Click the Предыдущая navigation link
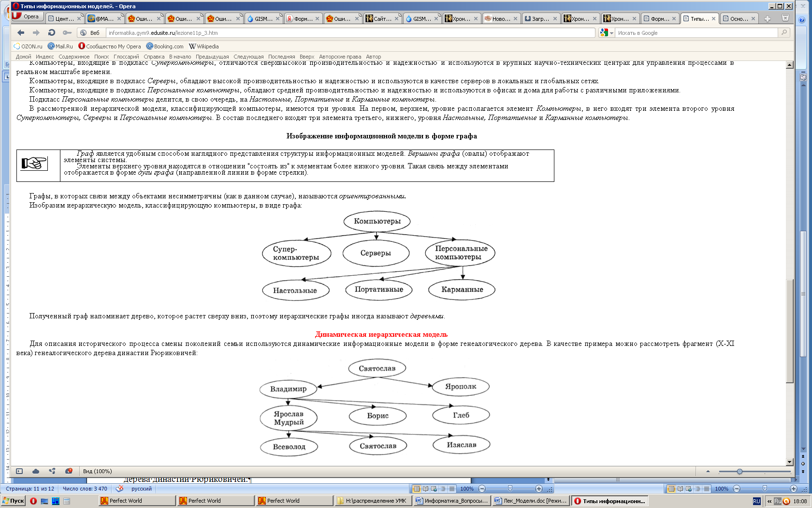The width and height of the screenshot is (812, 508). click(x=212, y=57)
